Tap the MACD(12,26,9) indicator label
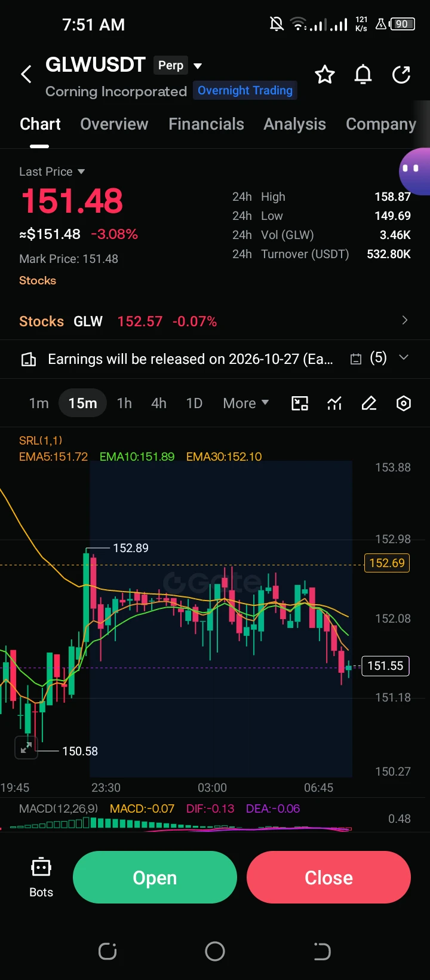Image resolution: width=430 pixels, height=980 pixels. click(59, 808)
